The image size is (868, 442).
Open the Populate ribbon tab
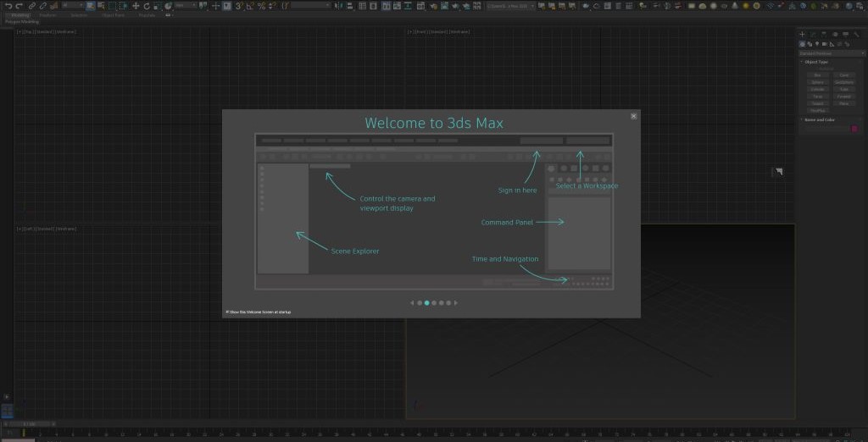pyautogui.click(x=147, y=15)
